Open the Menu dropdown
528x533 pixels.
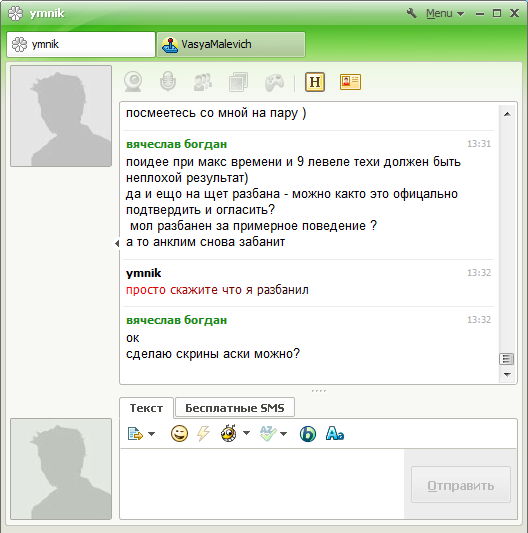coord(445,13)
